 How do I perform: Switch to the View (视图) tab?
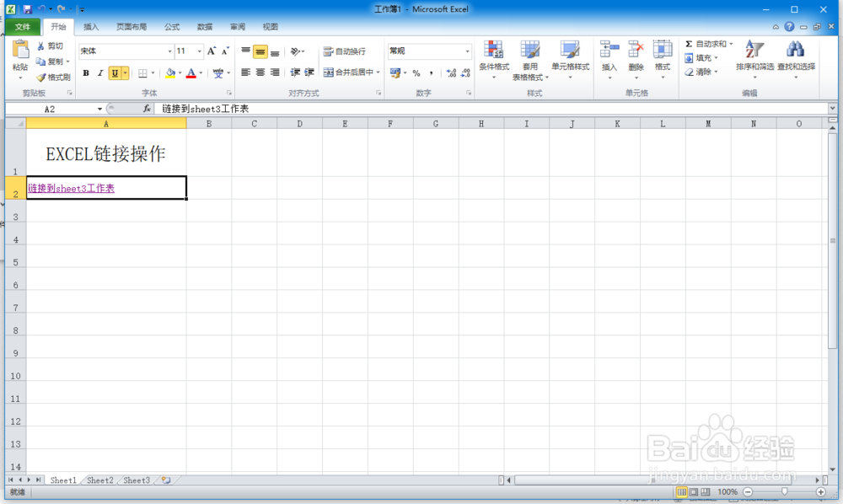271,27
